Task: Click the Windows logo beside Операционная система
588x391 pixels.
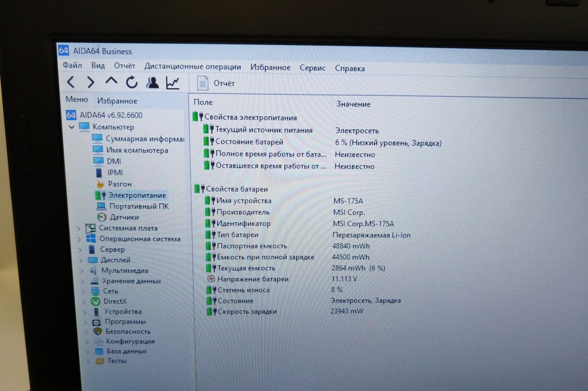Action: [x=91, y=239]
